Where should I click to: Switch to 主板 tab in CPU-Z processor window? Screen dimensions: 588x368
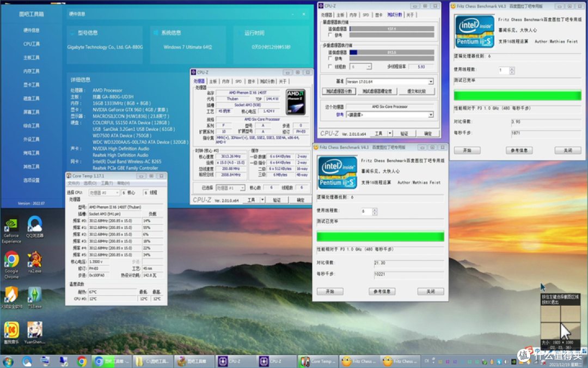coord(213,81)
